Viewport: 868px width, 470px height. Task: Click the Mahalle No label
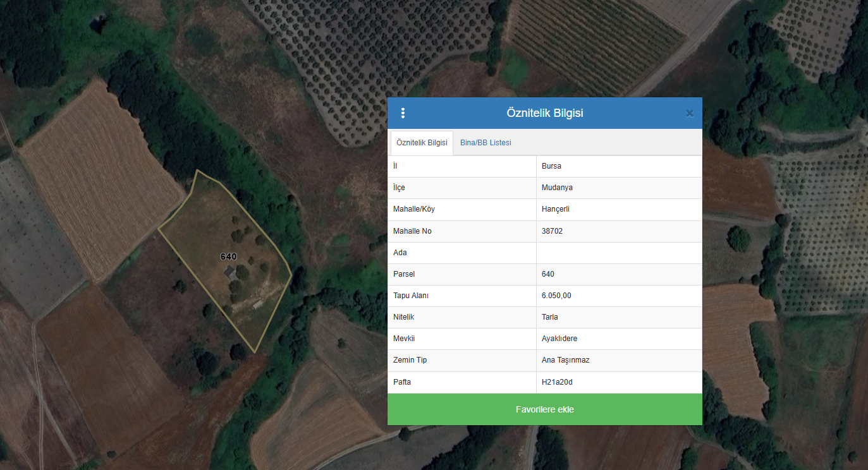click(x=412, y=231)
